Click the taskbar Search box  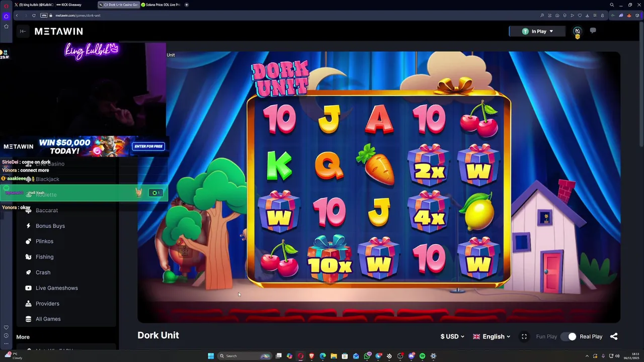click(245, 356)
